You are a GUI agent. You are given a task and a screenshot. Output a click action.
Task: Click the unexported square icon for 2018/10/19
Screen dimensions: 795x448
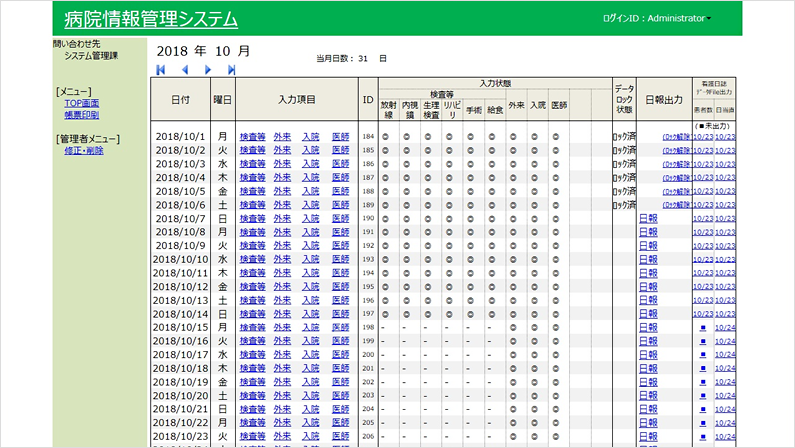[703, 382]
